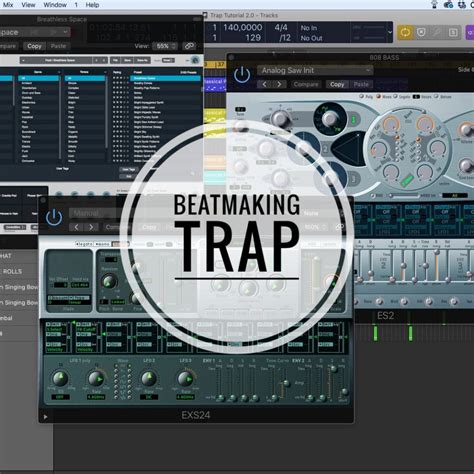Click the EXS24 plugin power button

click(x=54, y=217)
